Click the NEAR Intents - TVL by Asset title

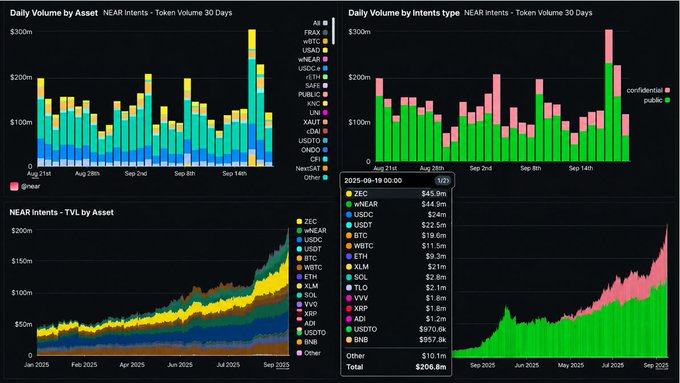point(62,213)
